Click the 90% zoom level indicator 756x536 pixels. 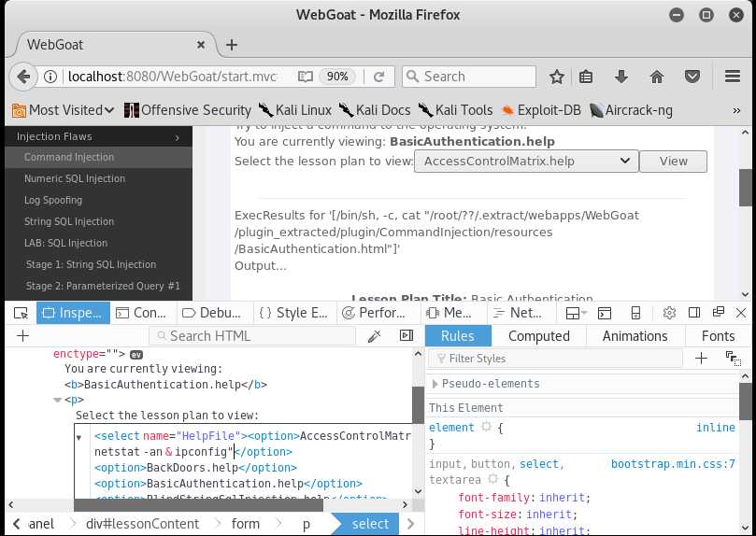[x=337, y=77]
